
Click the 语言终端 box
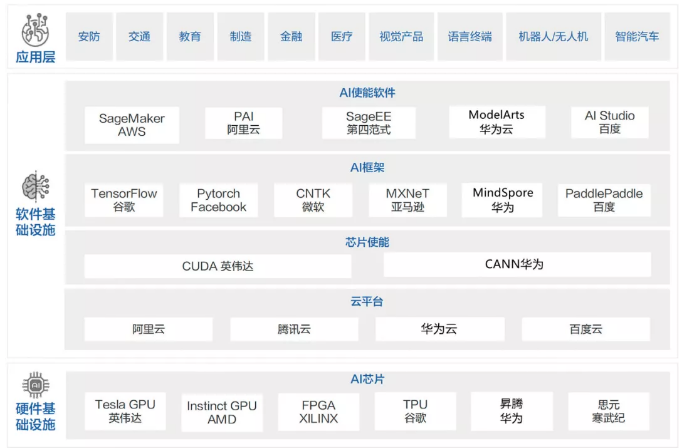(470, 36)
